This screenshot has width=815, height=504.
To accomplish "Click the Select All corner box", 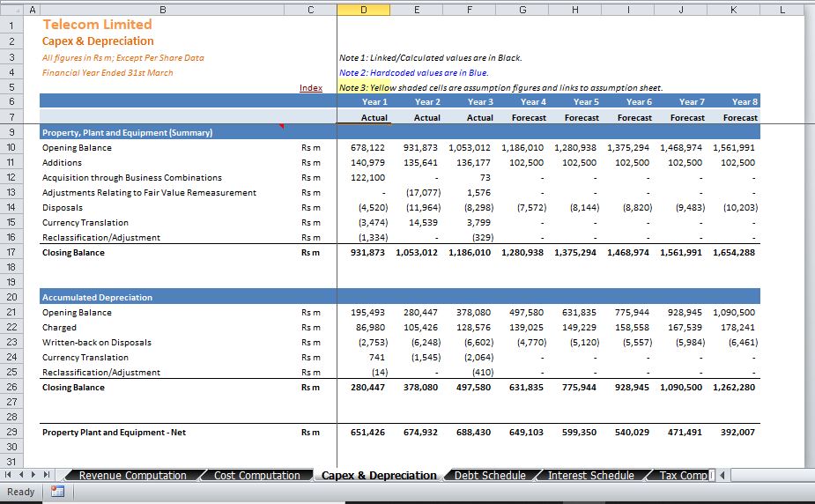I will (11, 10).
